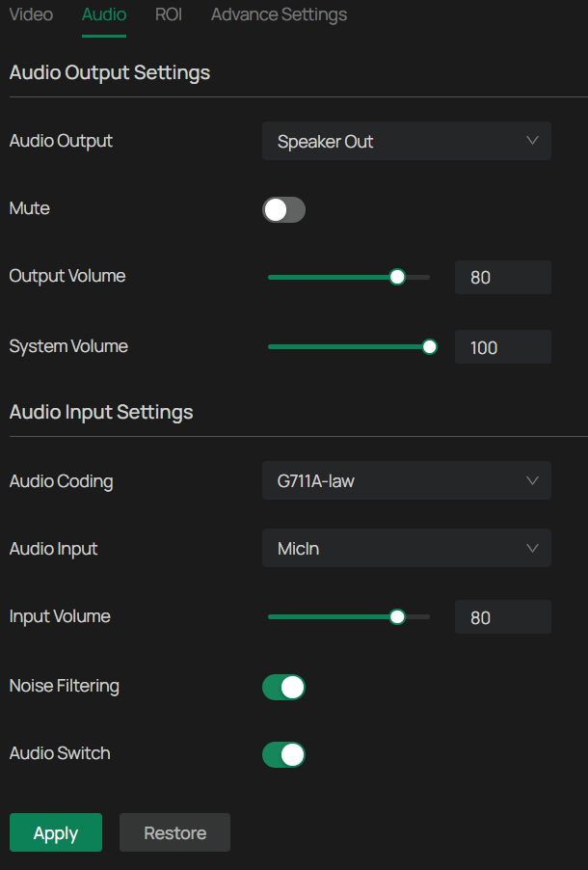The height and width of the screenshot is (870, 588).
Task: Focus the Input Volume value field
Action: click(503, 616)
